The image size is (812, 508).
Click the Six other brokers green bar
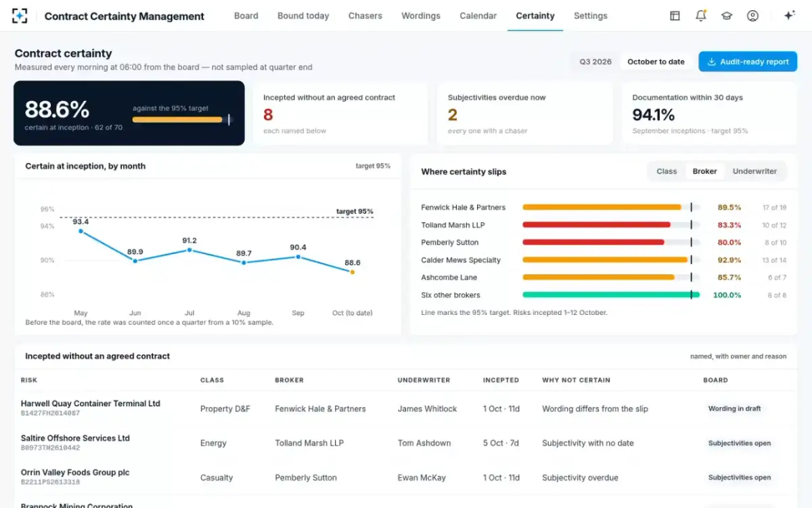point(611,295)
